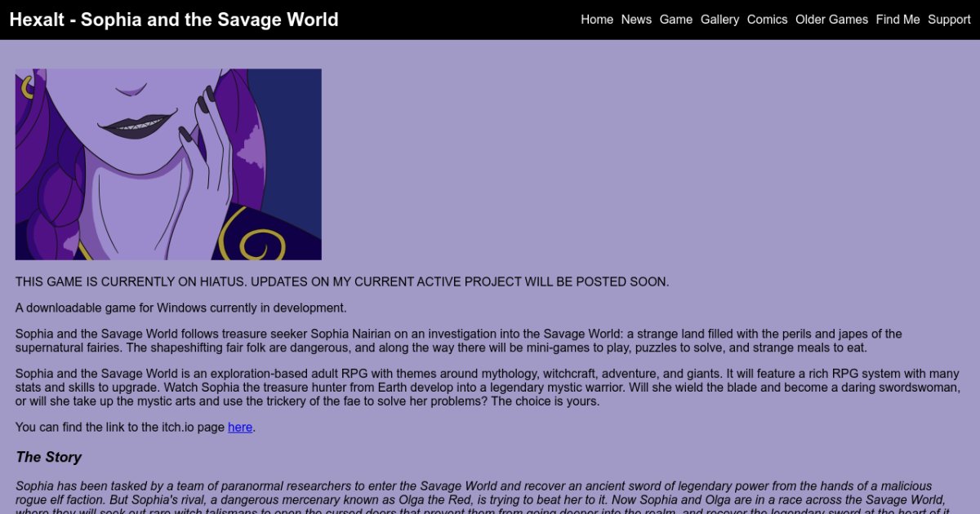Click the game hiatus notice text

(x=341, y=282)
